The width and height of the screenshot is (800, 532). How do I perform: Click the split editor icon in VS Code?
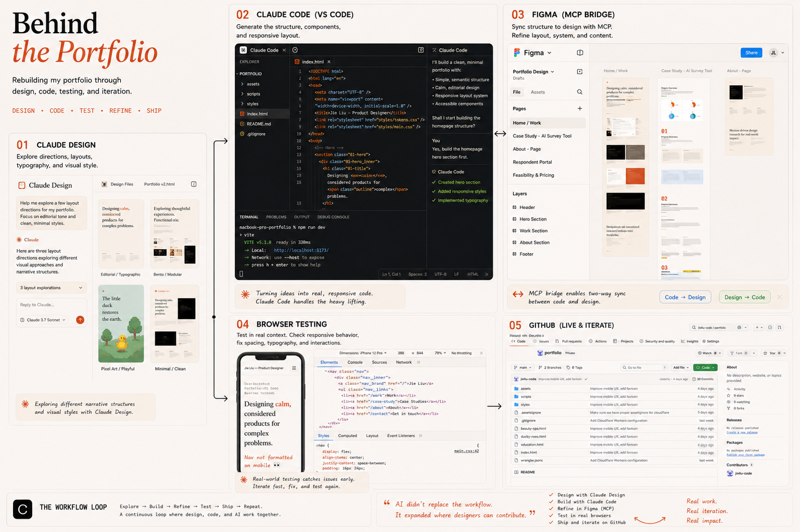421,50
